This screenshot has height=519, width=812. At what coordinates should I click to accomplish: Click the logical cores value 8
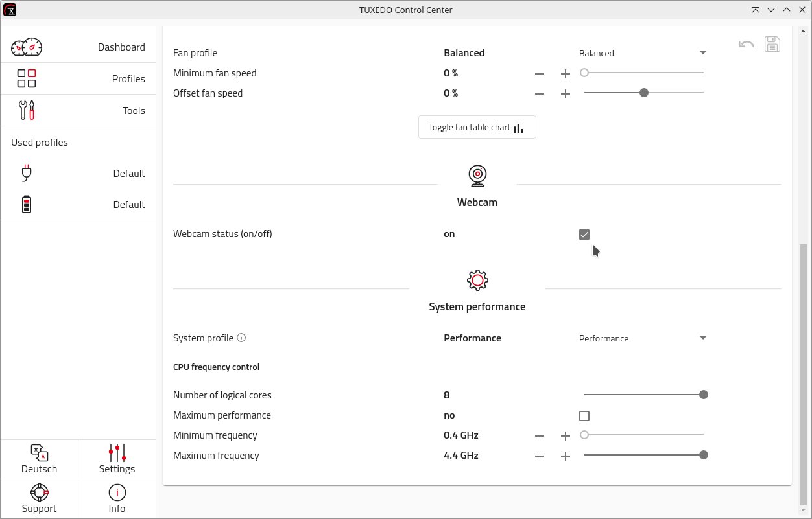[447, 395]
